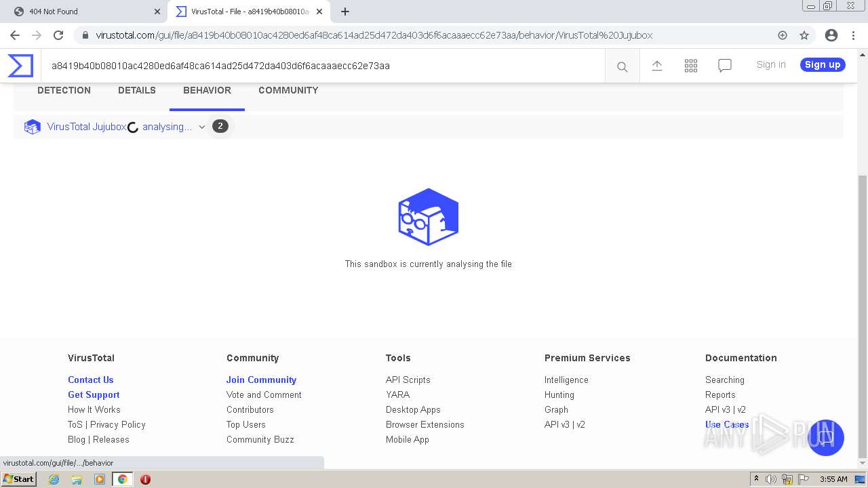
Task: Open the How It Works link
Action: (x=94, y=409)
